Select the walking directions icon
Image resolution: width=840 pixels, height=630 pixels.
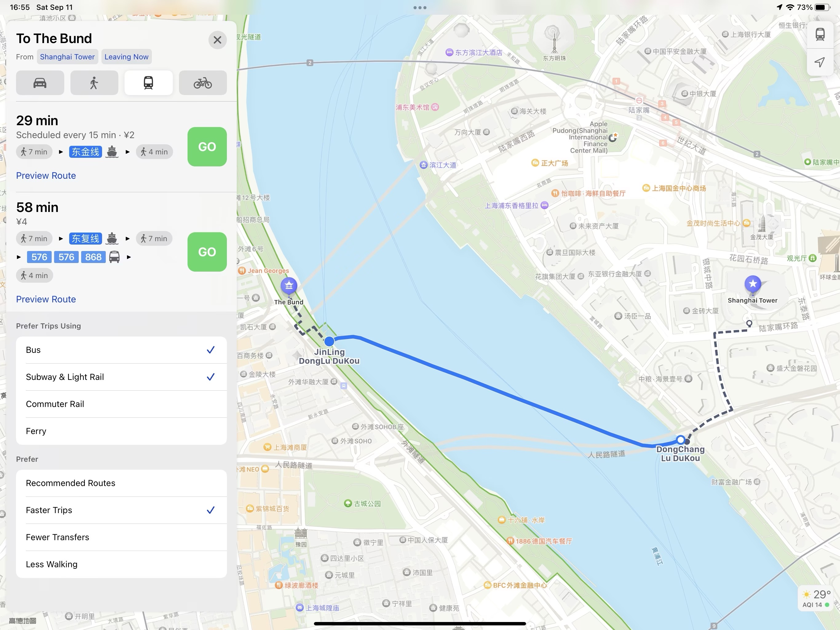[94, 83]
